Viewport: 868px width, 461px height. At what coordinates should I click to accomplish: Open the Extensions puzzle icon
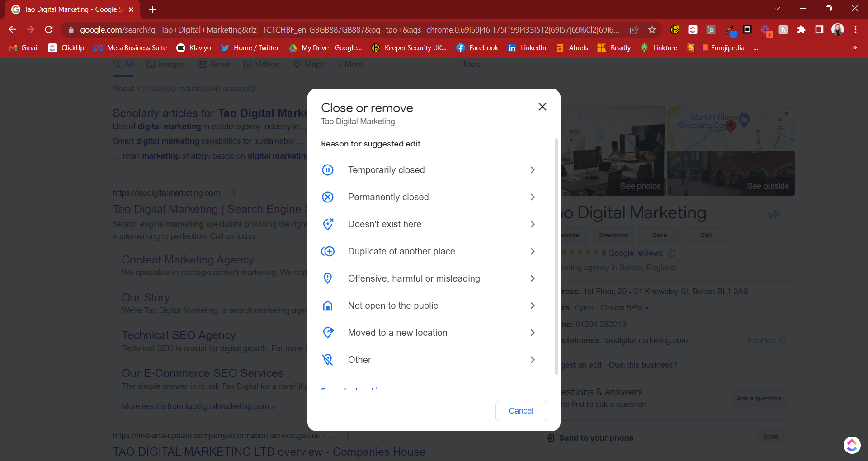(x=801, y=30)
